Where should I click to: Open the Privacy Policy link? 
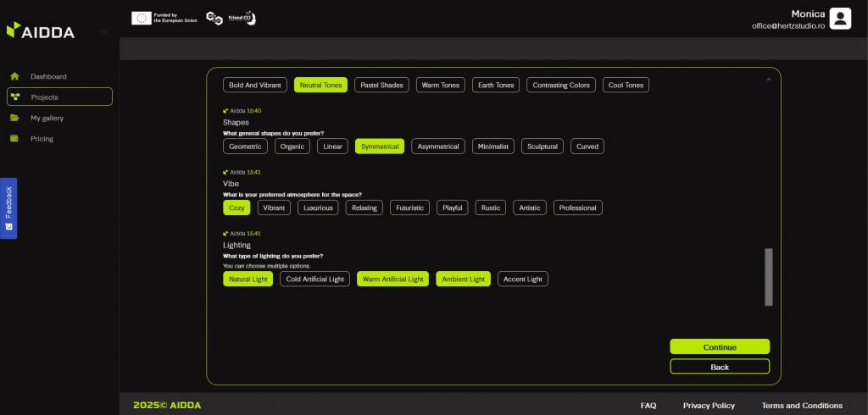tap(709, 406)
